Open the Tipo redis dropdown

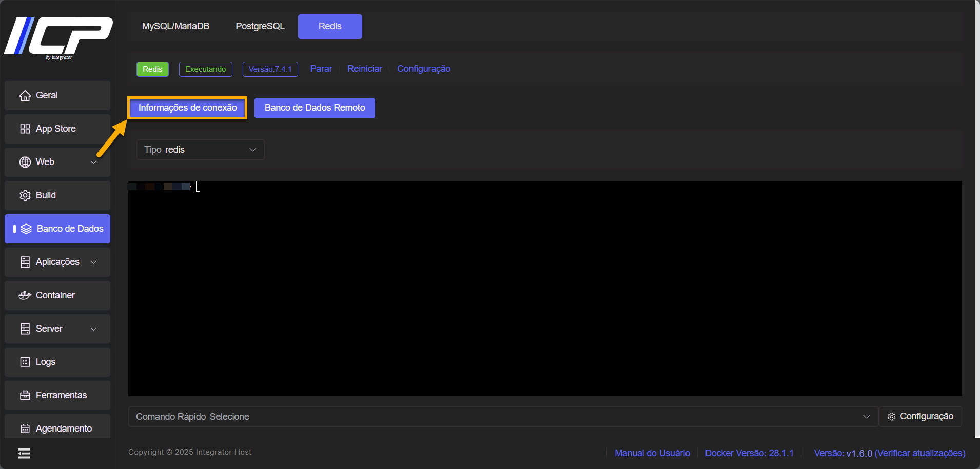[200, 150]
